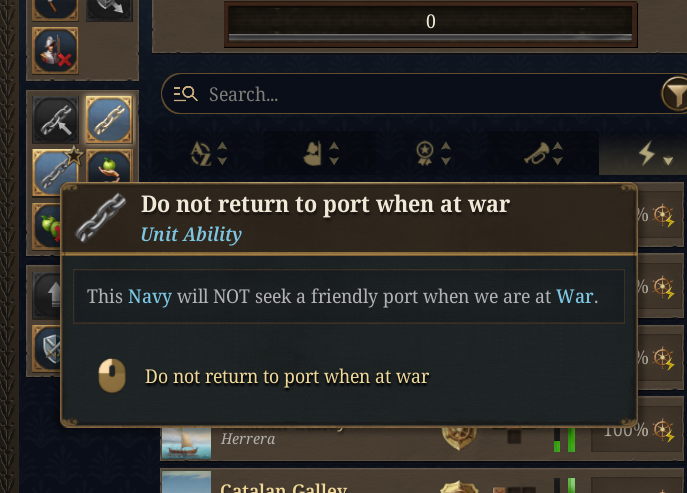This screenshot has height=493, width=687.
Task: Toggle the highlighted chain ability in top row
Action: [107, 120]
